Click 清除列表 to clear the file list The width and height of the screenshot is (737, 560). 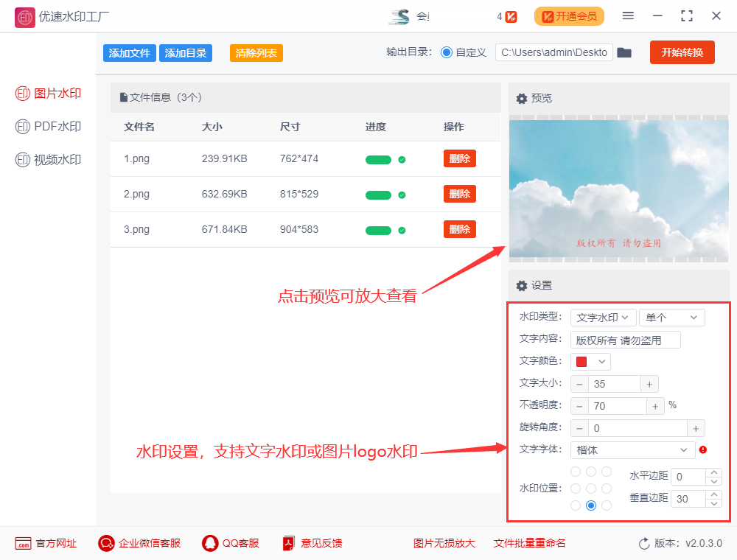tap(256, 52)
